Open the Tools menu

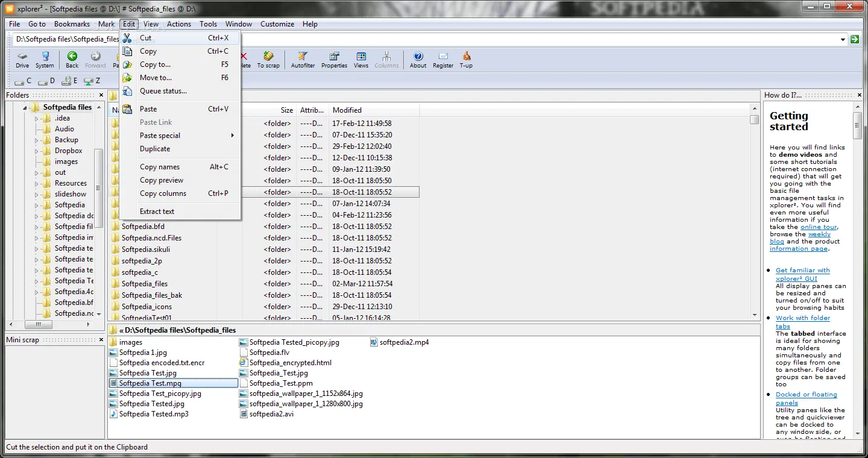(208, 24)
